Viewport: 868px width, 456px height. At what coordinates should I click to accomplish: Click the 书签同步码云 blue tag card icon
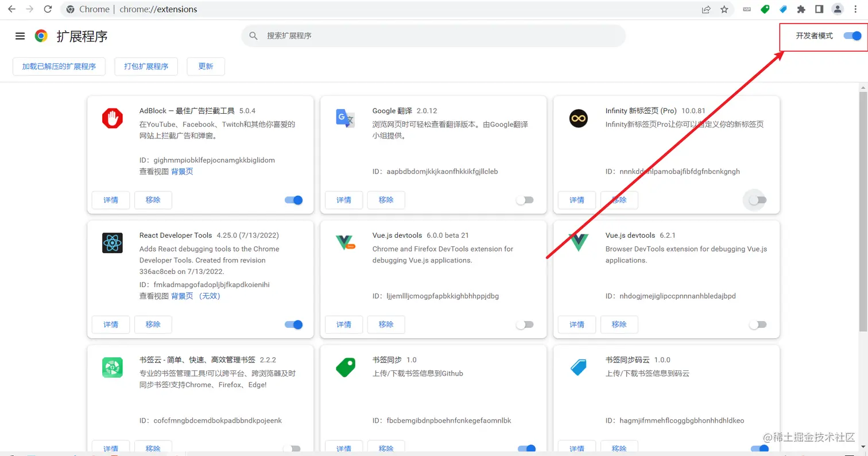579,368
